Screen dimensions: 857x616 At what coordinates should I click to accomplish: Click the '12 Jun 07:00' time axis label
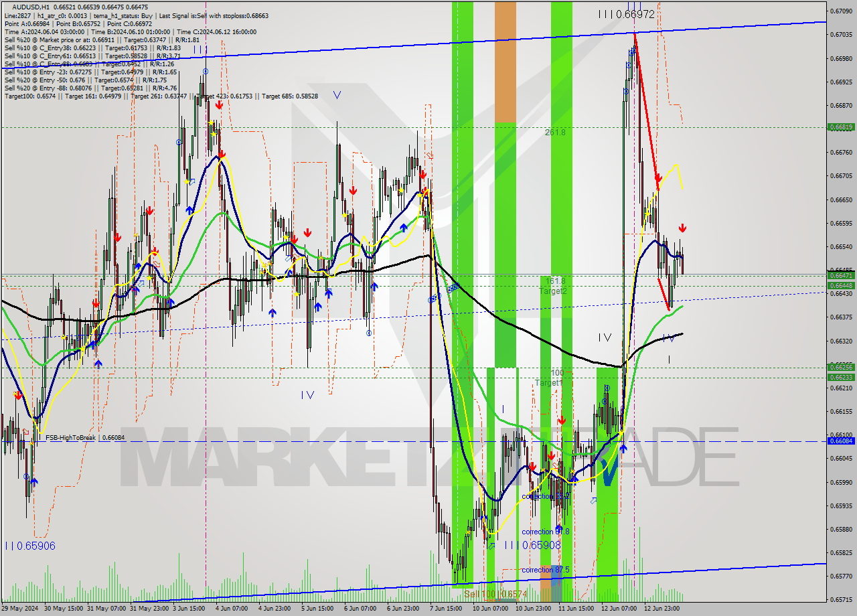click(620, 609)
